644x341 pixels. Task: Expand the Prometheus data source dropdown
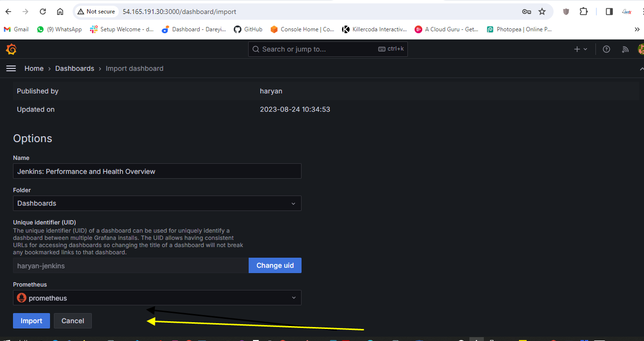(x=157, y=298)
